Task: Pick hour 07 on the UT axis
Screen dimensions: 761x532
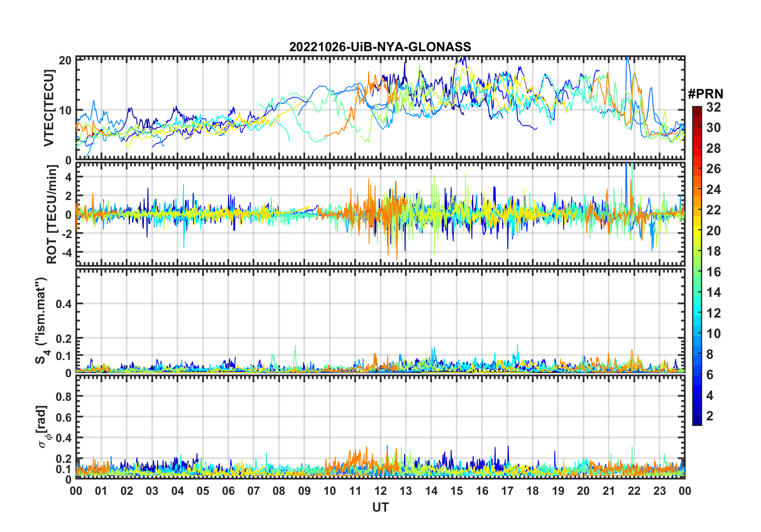Action: click(x=254, y=491)
